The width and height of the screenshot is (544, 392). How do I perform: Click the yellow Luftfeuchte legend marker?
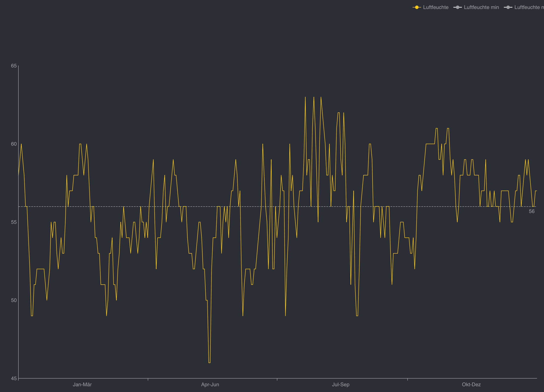[417, 7]
